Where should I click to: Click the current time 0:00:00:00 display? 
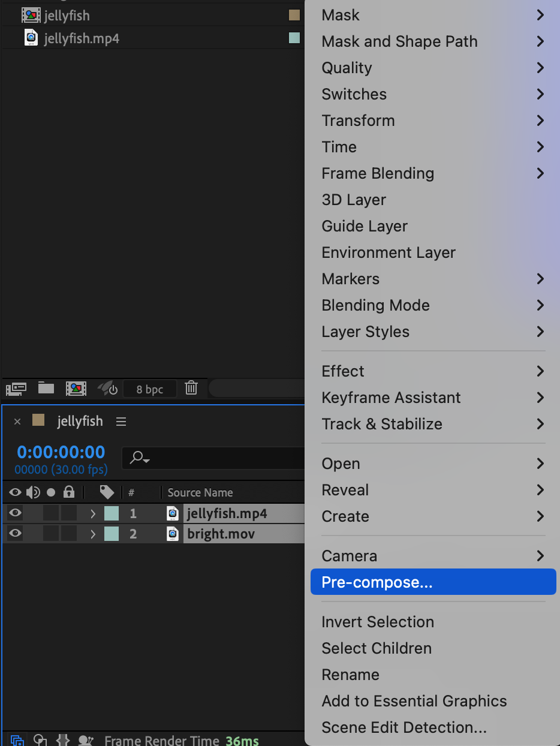tap(61, 452)
